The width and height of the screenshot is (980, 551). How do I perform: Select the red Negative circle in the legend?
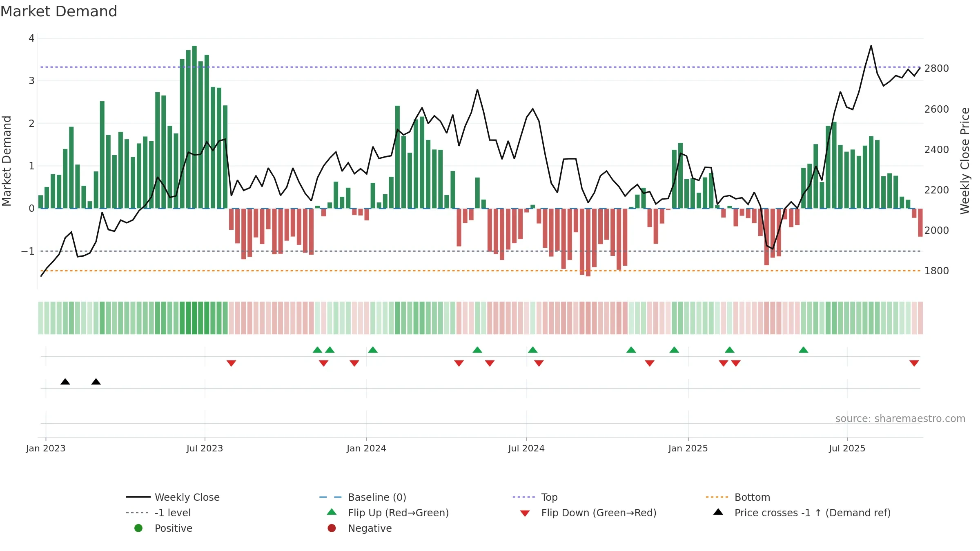point(332,528)
